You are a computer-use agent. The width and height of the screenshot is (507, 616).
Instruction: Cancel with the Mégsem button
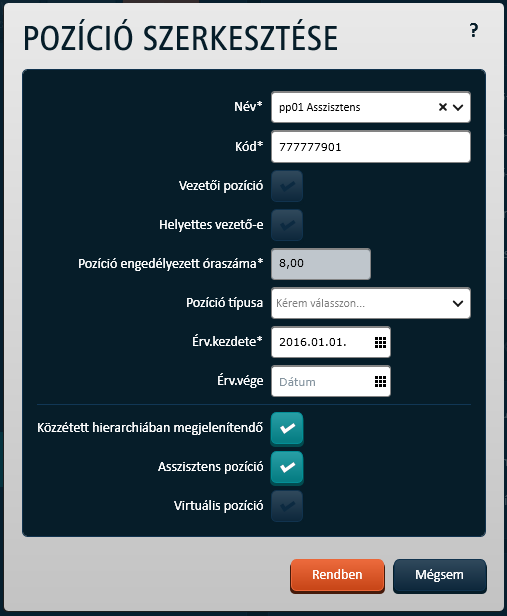[439, 575]
